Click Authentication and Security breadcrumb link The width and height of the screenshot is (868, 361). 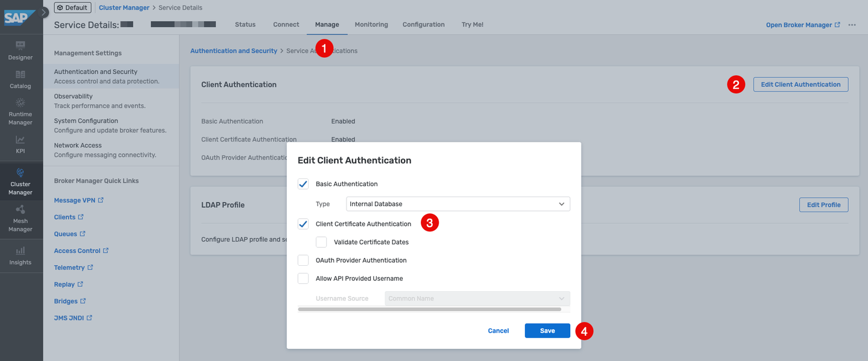tap(234, 51)
